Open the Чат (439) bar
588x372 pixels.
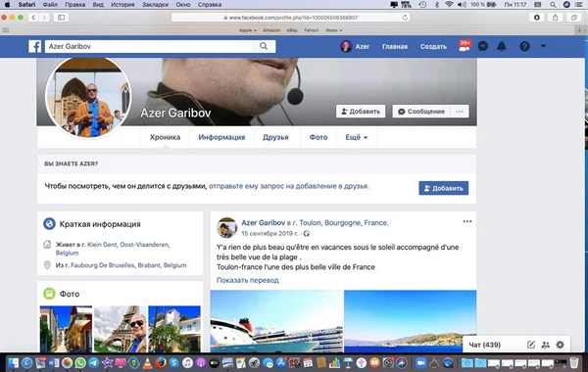485,345
